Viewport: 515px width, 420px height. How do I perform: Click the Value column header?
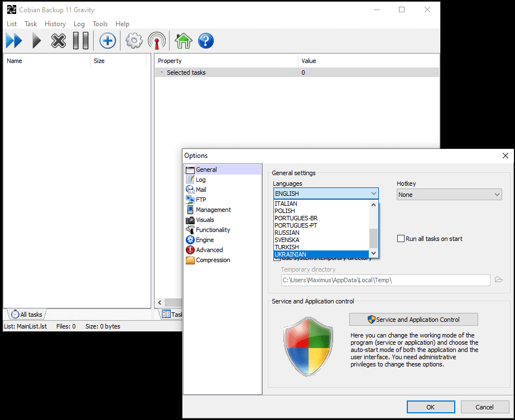pyautogui.click(x=369, y=61)
